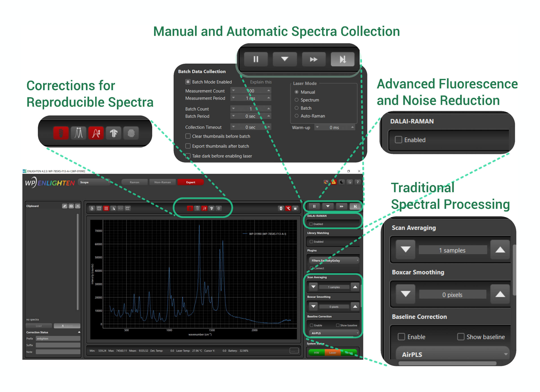Click the clock icon next to the help button
The image size is (540, 392).
click(349, 182)
